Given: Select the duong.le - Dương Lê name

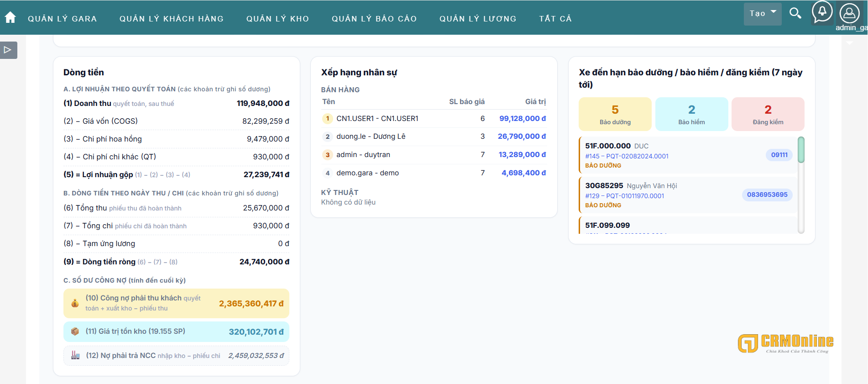Looking at the screenshot, I should (x=371, y=137).
